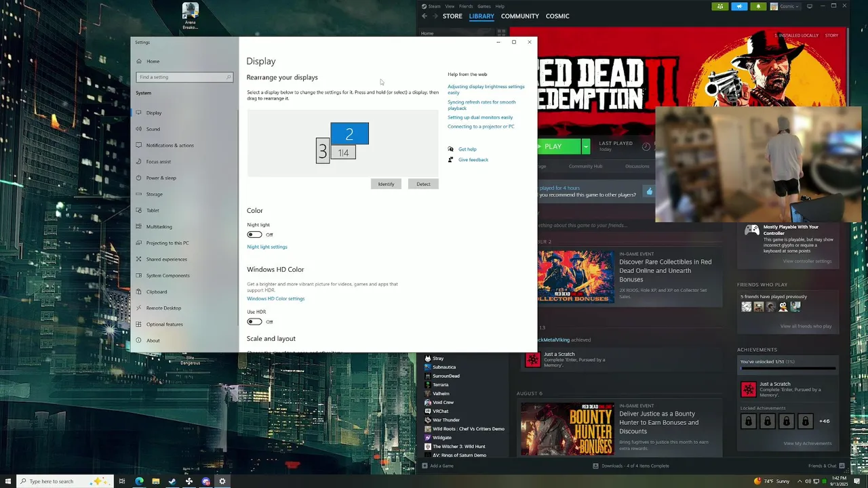Click the Get help link
The image size is (868, 488).
point(467,149)
